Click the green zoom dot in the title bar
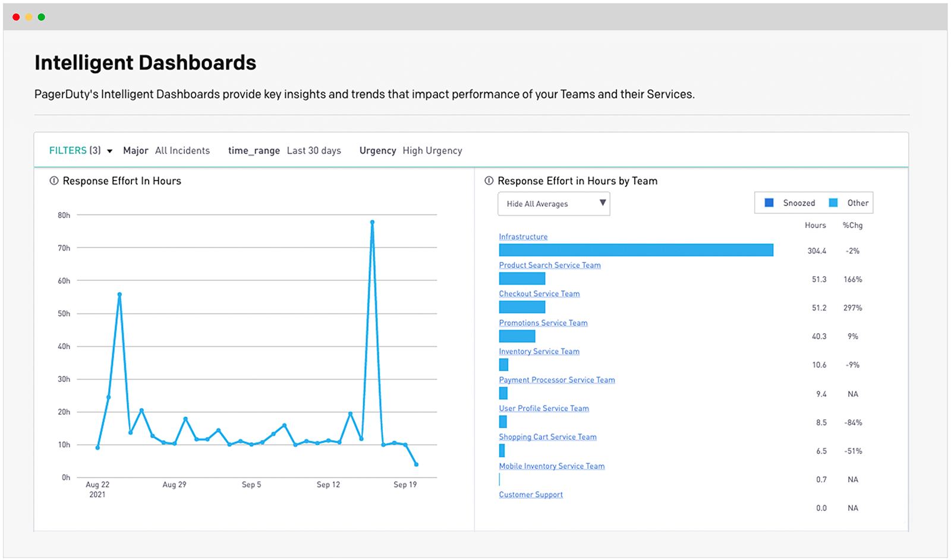Image resolution: width=951 pixels, height=560 pixels. (41, 17)
